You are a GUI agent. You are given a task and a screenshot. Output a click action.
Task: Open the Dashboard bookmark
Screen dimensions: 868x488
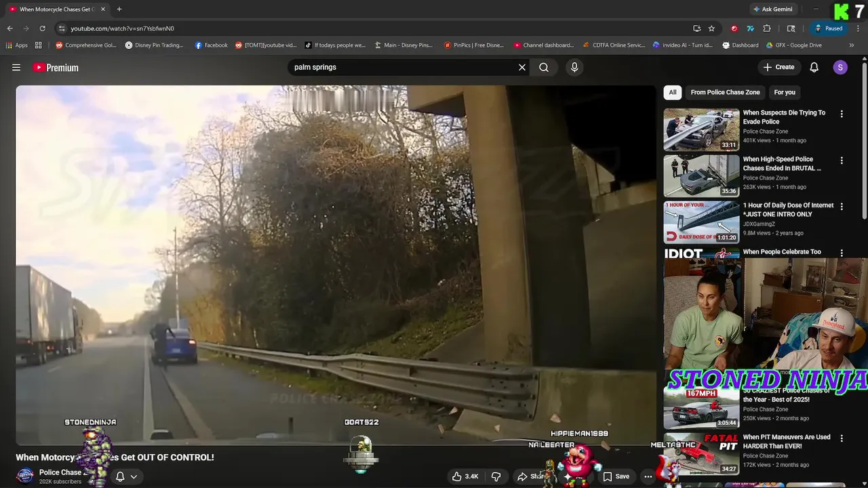coord(740,45)
